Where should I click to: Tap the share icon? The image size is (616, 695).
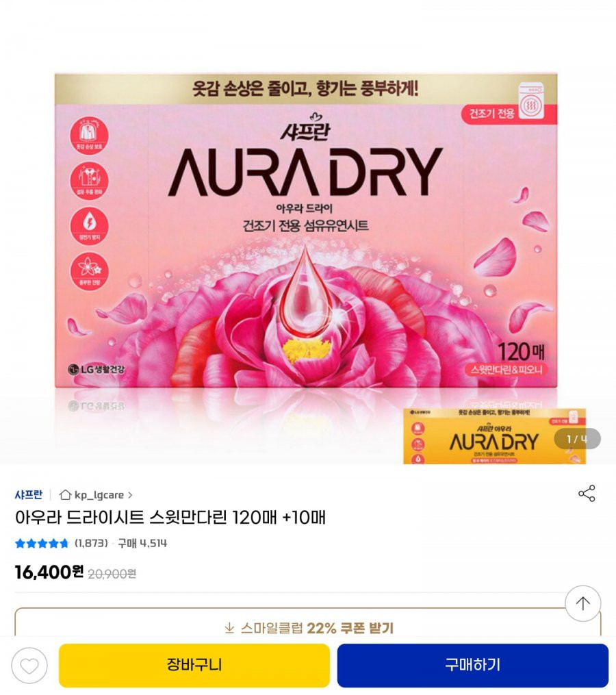pos(587,493)
